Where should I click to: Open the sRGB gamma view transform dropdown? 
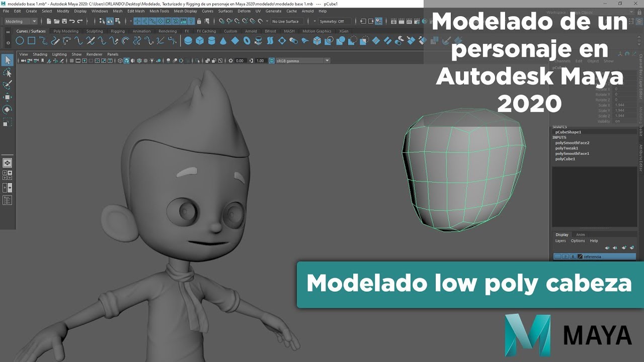point(303,60)
